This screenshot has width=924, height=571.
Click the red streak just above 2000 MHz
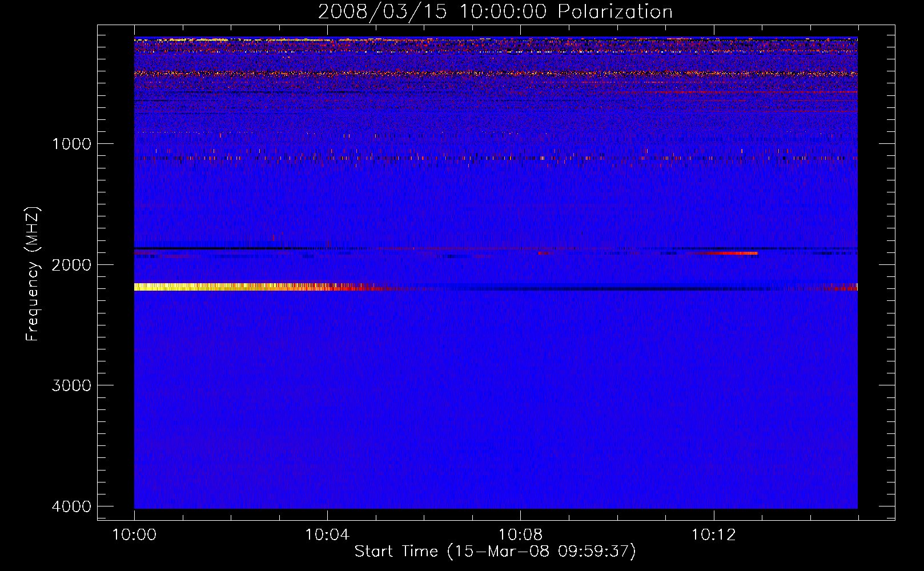[x=725, y=253]
